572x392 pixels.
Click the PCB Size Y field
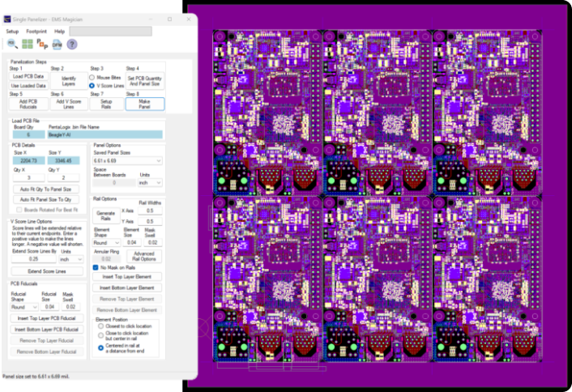pyautogui.click(x=63, y=160)
